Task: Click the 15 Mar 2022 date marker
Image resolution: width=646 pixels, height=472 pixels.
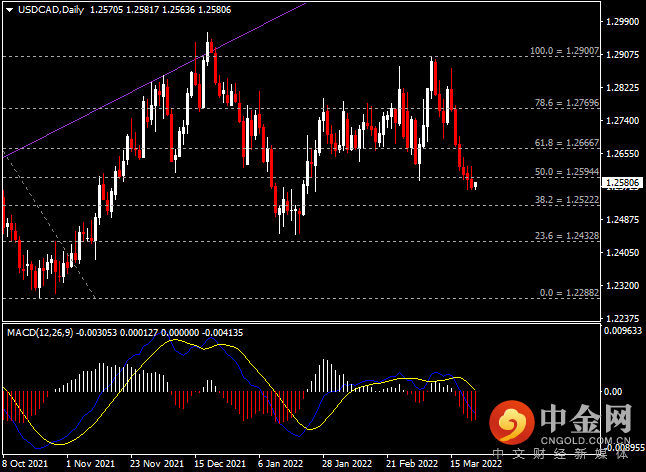Action: (475, 464)
